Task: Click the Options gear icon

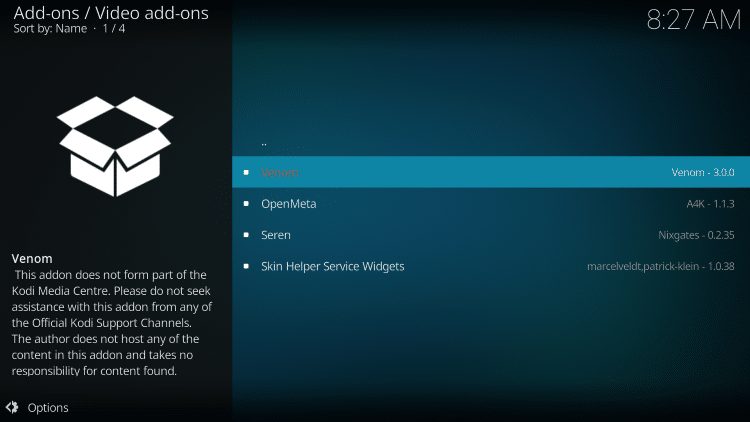Action: 12,407
